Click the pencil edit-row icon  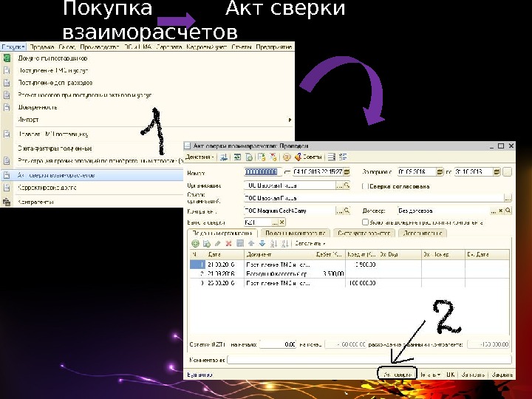[x=217, y=243]
